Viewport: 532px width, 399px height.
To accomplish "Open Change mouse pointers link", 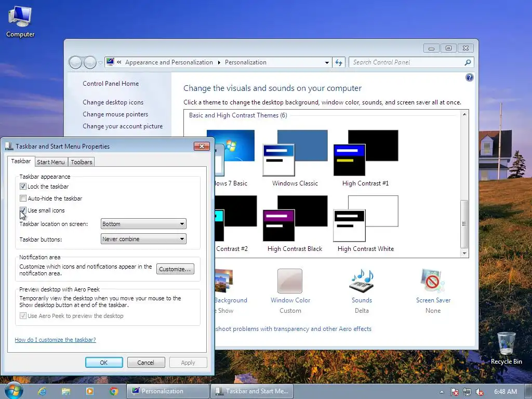I will pos(115,114).
